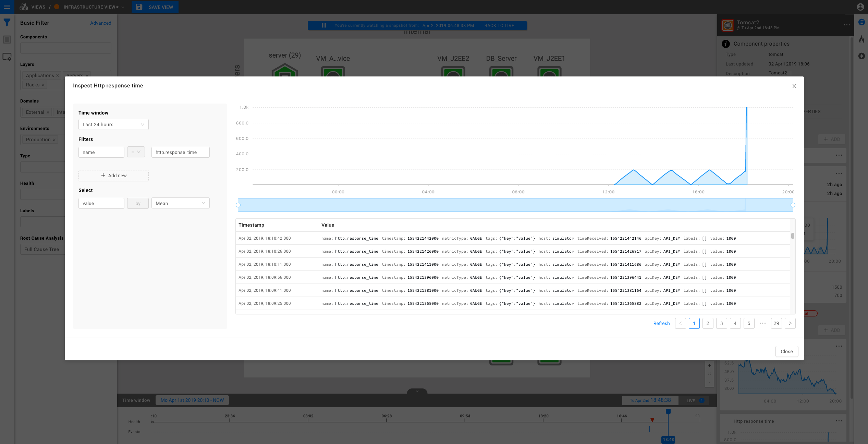Click the Refresh link
This screenshot has width=868, height=444.
pos(661,323)
